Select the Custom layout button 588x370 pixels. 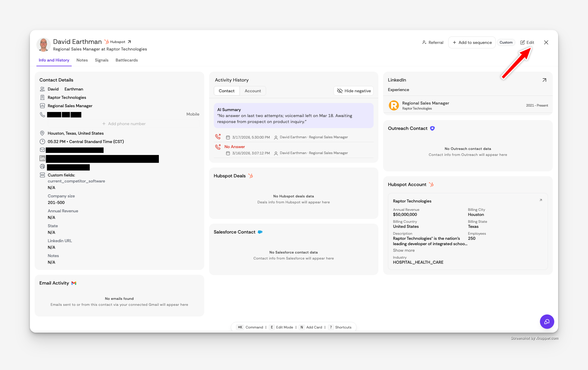tap(506, 42)
